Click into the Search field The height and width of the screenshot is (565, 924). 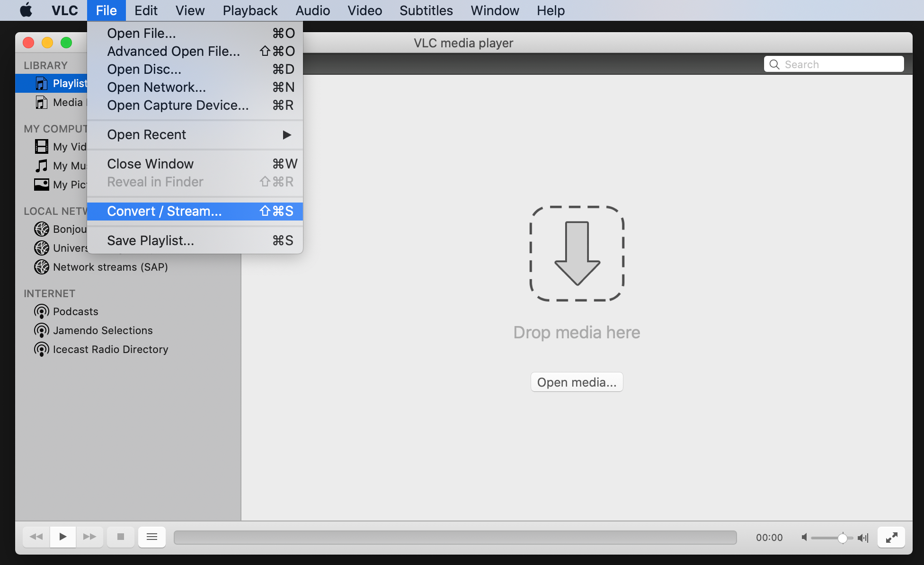pyautogui.click(x=834, y=64)
